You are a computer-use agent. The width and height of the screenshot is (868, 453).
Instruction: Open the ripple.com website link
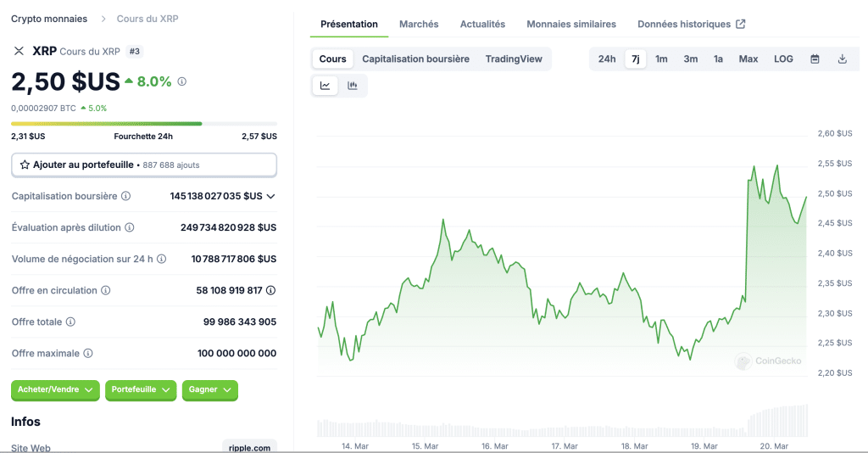[250, 447]
